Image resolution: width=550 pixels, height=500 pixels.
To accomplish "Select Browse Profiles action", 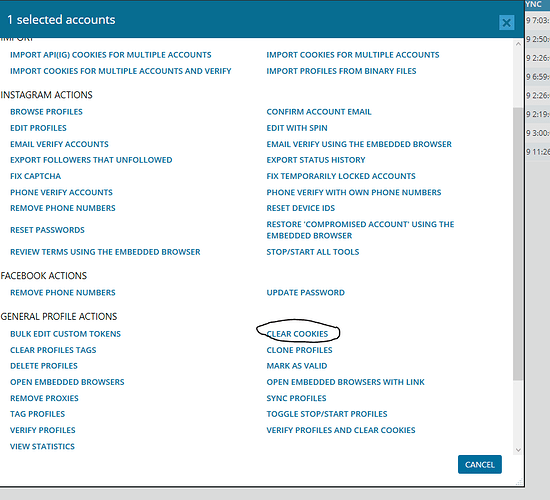I will (46, 112).
